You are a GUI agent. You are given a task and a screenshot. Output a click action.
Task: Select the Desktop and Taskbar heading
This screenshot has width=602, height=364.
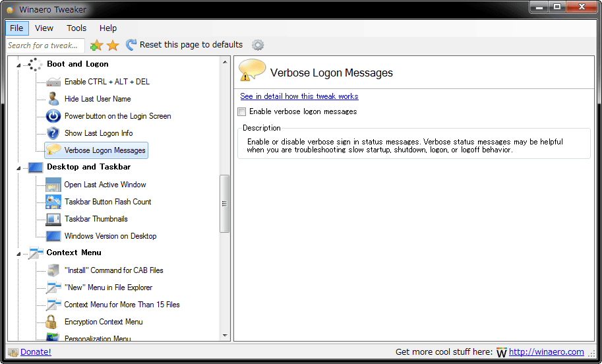pyautogui.click(x=89, y=167)
